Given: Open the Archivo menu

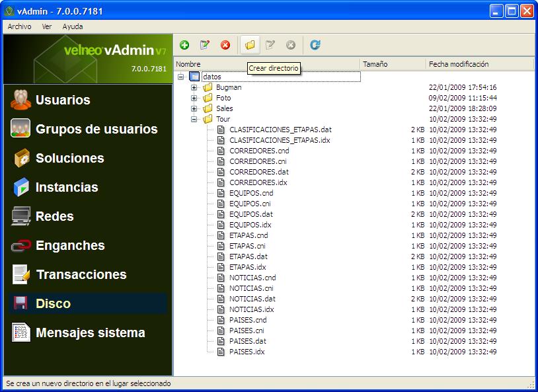Looking at the screenshot, I should click(x=19, y=26).
